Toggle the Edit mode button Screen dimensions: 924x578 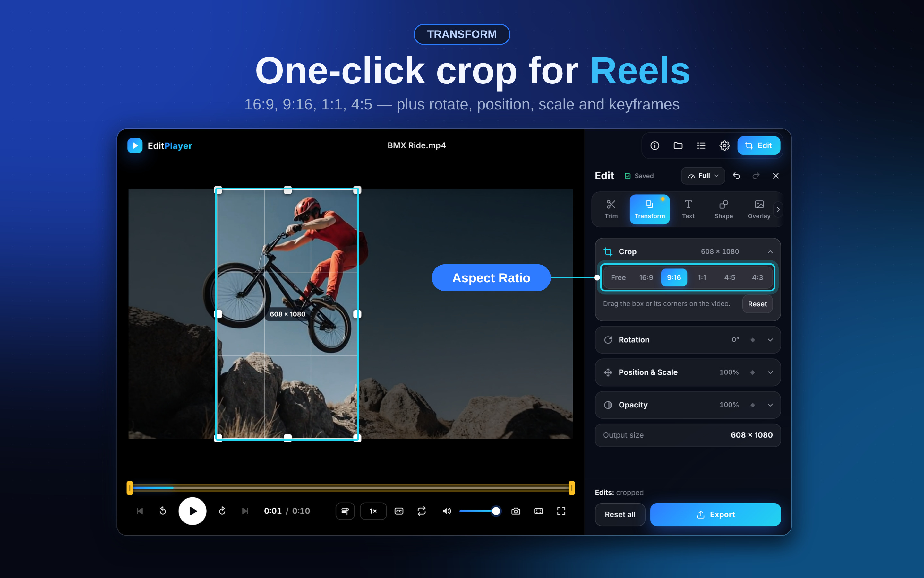point(759,146)
